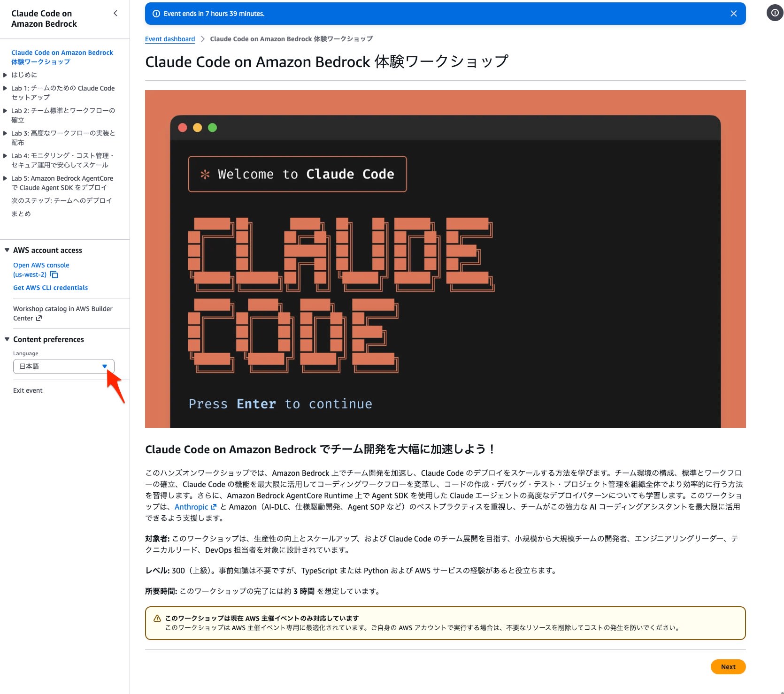
Task: Click the レベル: 300 level text
Action: pyautogui.click(x=351, y=571)
